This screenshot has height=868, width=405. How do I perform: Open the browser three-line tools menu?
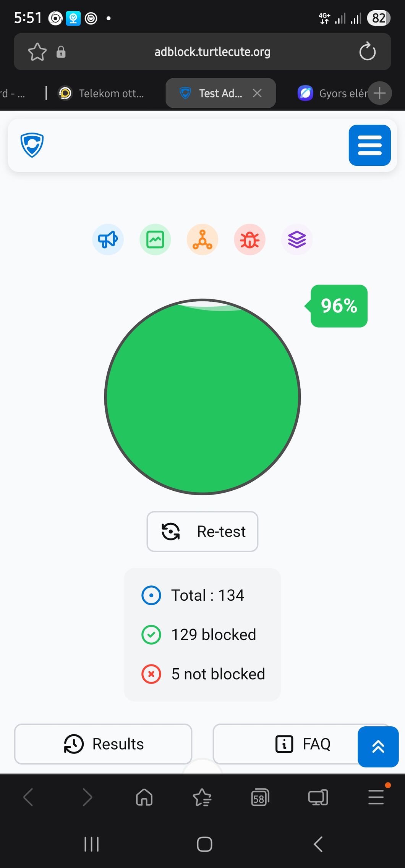(376, 797)
